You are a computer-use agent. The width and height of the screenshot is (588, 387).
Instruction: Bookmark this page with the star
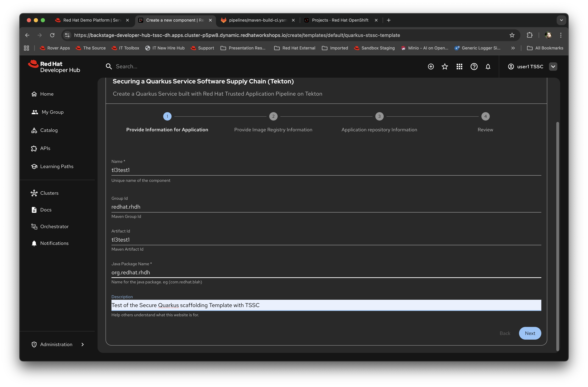[x=512, y=35]
